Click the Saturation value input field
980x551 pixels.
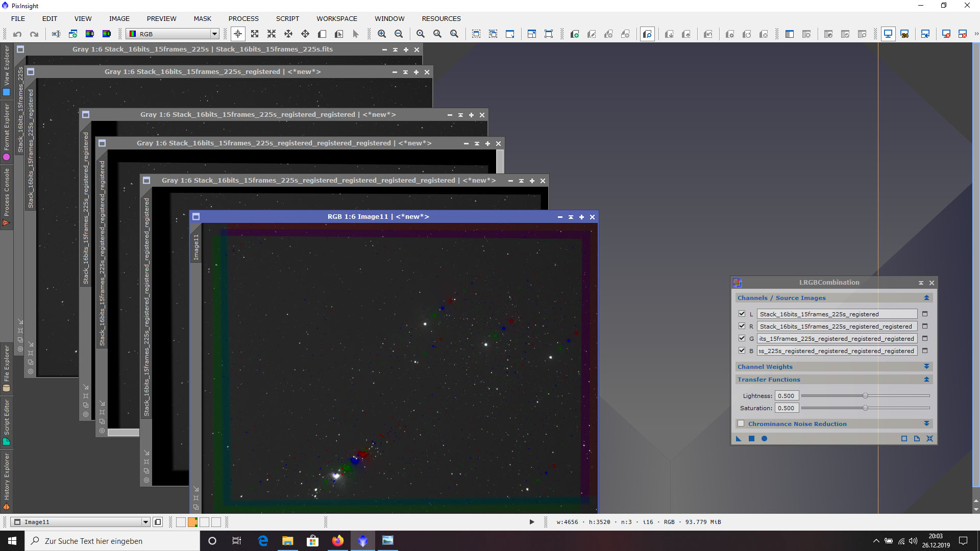[786, 408]
